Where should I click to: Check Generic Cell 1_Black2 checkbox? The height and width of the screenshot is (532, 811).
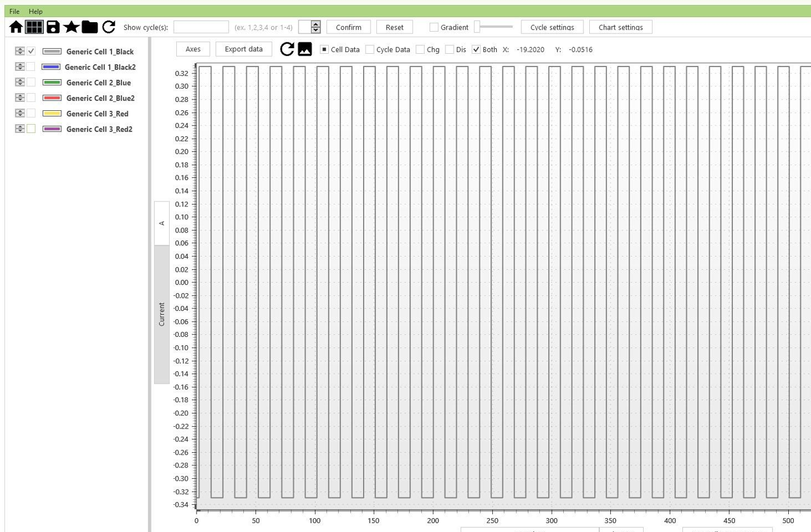pos(31,66)
